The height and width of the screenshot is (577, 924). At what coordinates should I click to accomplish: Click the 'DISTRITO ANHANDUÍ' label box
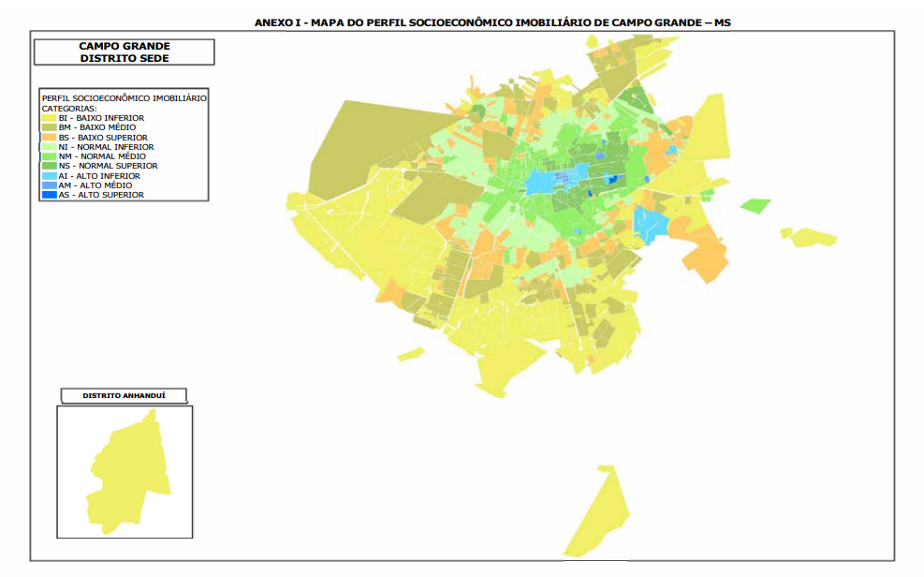click(124, 395)
